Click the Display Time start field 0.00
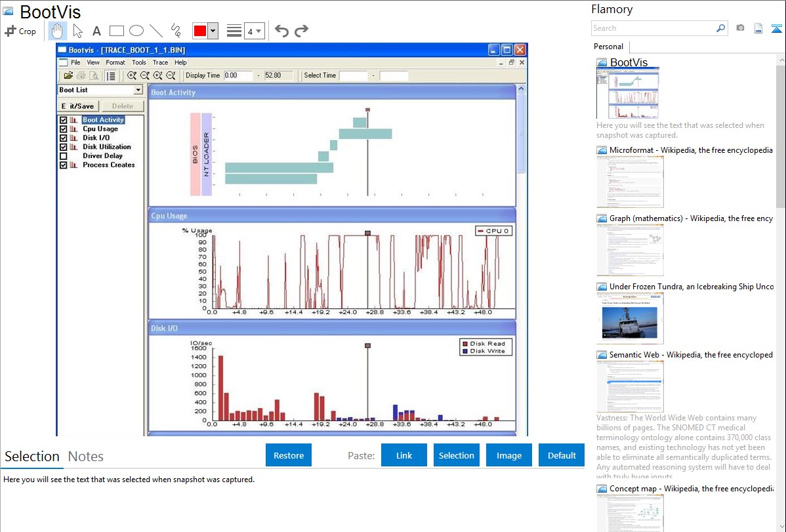786x532 pixels. (238, 75)
